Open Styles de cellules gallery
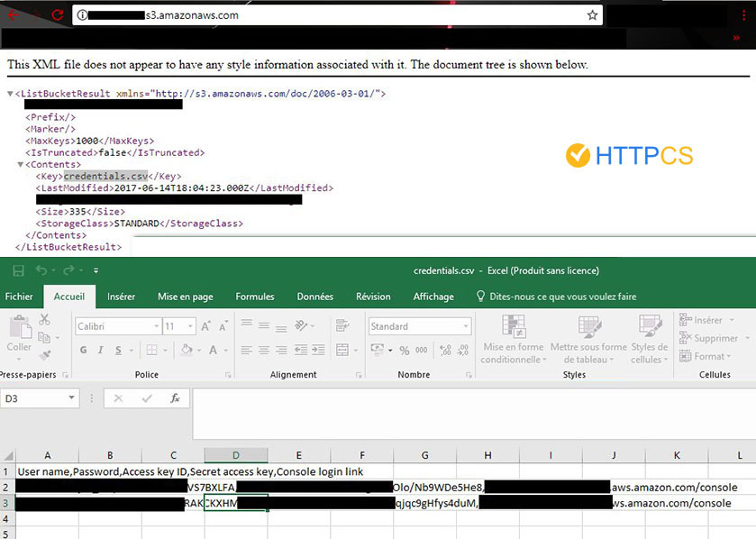 tap(650, 340)
